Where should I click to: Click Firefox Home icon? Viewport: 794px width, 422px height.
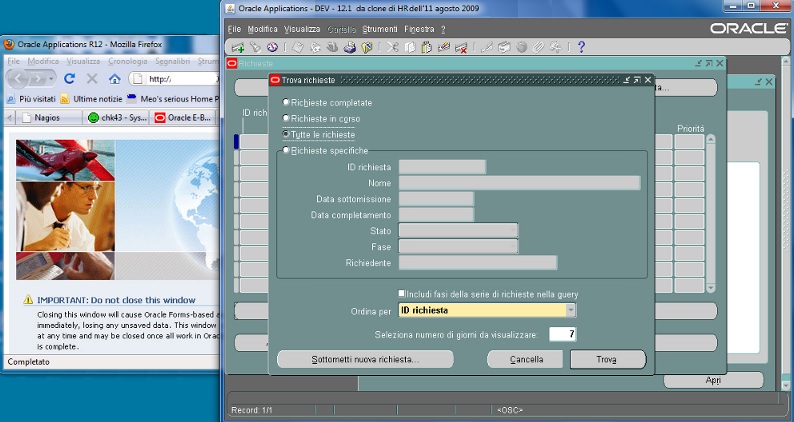pos(115,79)
